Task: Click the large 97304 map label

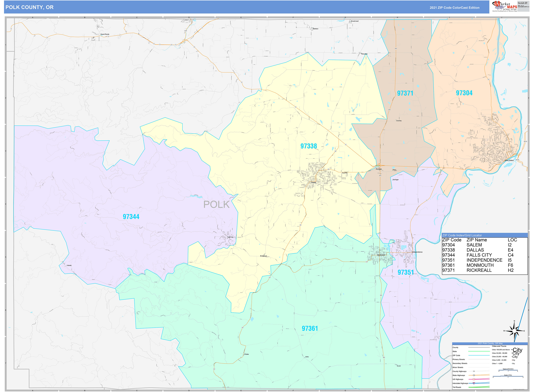Action: 464,93
